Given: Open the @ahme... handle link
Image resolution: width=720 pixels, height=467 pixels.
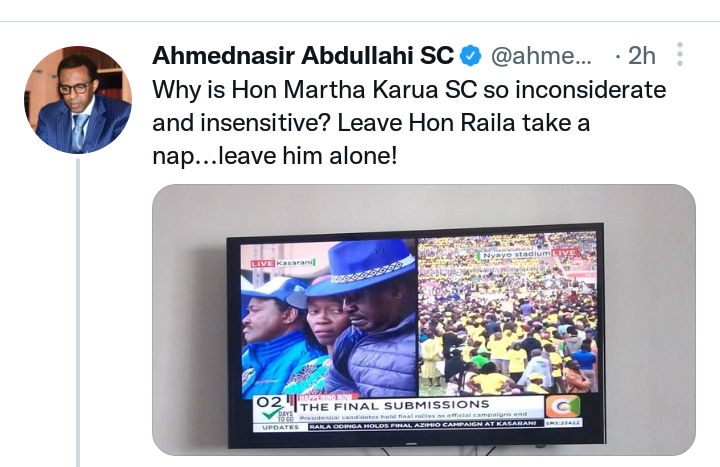Looking at the screenshot, I should pos(541,56).
